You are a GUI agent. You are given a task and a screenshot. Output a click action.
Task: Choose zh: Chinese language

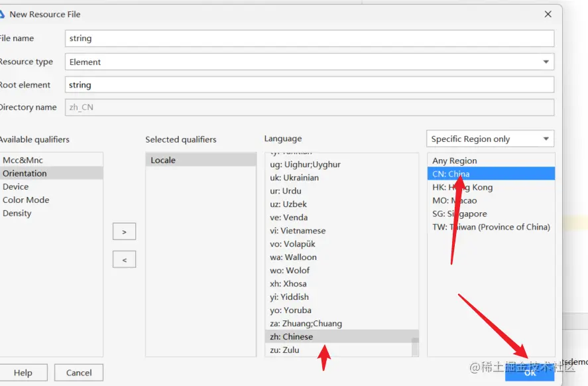click(x=341, y=336)
